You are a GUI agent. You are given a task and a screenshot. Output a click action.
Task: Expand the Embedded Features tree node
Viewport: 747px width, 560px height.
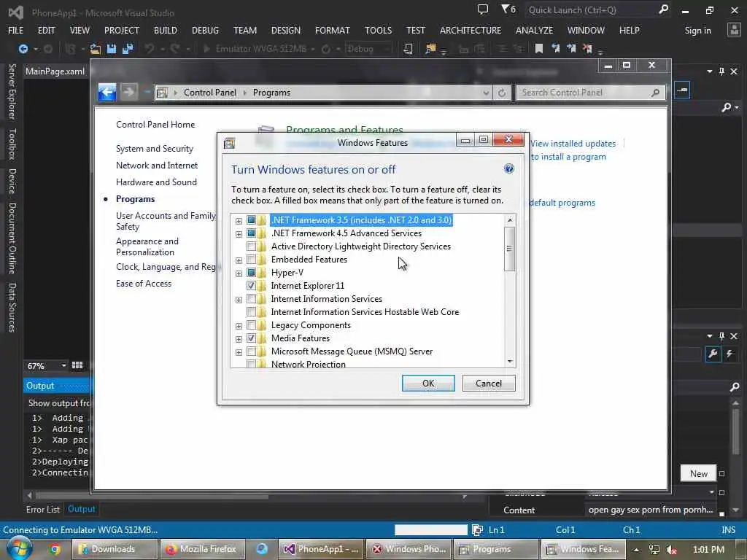tap(239, 260)
